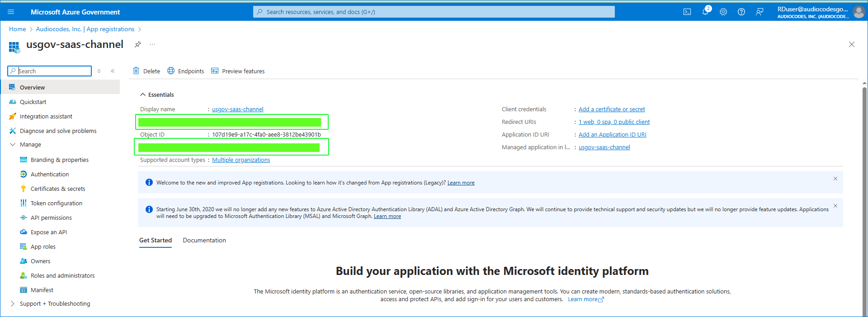Viewport: 868px width, 317px height.
Task: Click the Authentication icon
Action: click(24, 174)
